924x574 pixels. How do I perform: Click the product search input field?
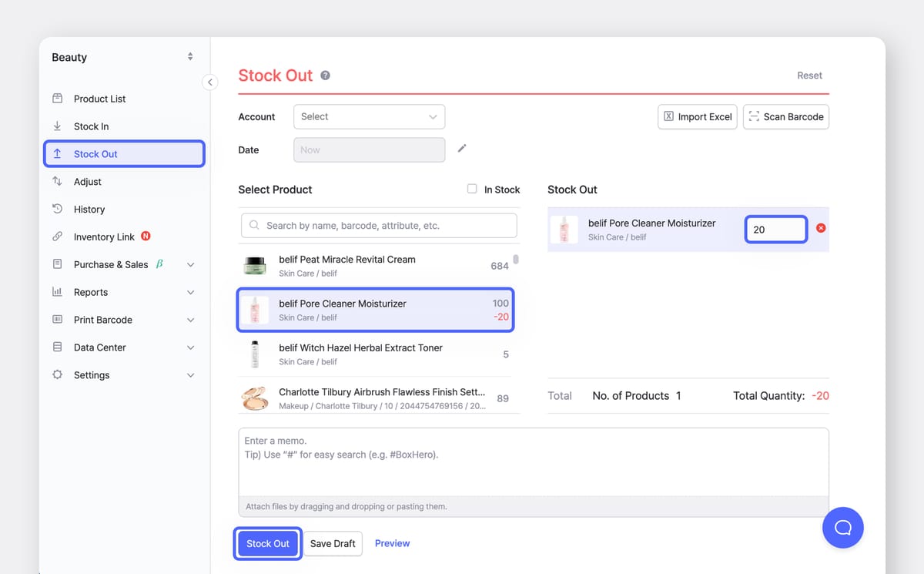pos(379,226)
